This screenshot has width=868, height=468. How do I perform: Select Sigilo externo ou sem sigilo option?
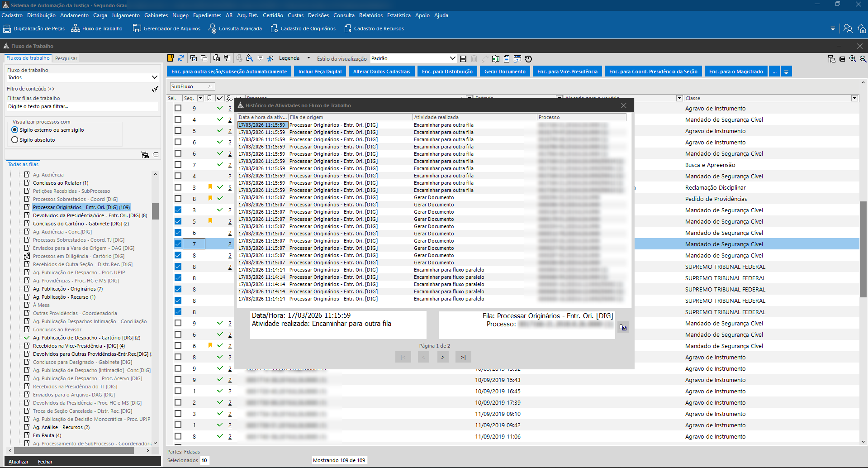[15, 130]
